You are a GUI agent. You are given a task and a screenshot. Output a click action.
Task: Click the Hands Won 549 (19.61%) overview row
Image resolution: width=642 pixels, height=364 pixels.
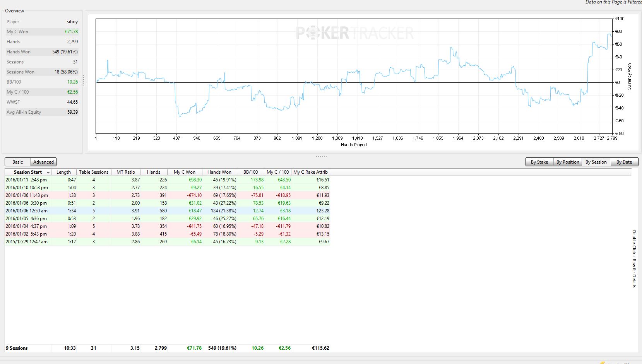click(42, 52)
